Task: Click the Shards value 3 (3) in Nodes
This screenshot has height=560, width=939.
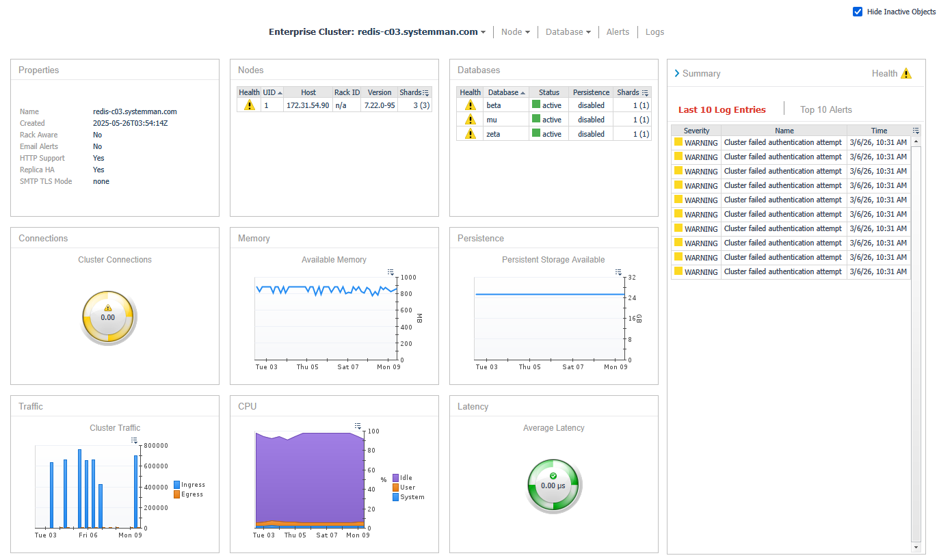Action: tap(421, 105)
